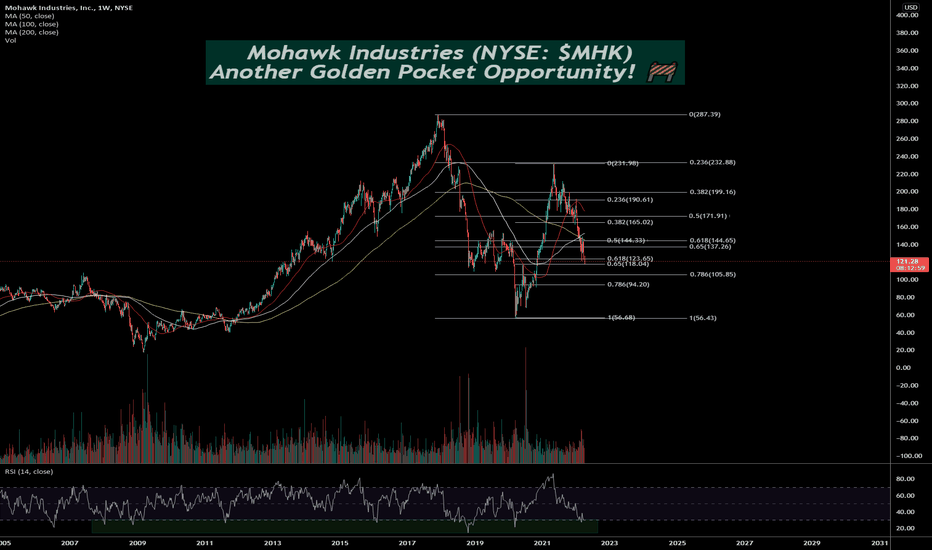Select the MA (200, close) indicator legend
Viewport: 932px width, 550px height.
[32, 32]
